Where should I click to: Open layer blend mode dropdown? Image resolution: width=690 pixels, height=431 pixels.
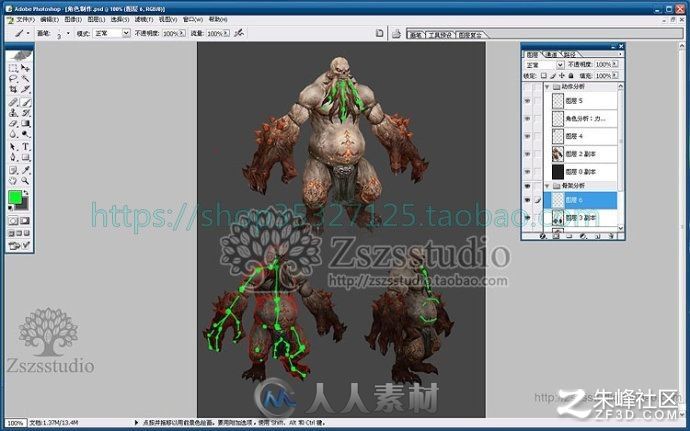(x=560, y=65)
